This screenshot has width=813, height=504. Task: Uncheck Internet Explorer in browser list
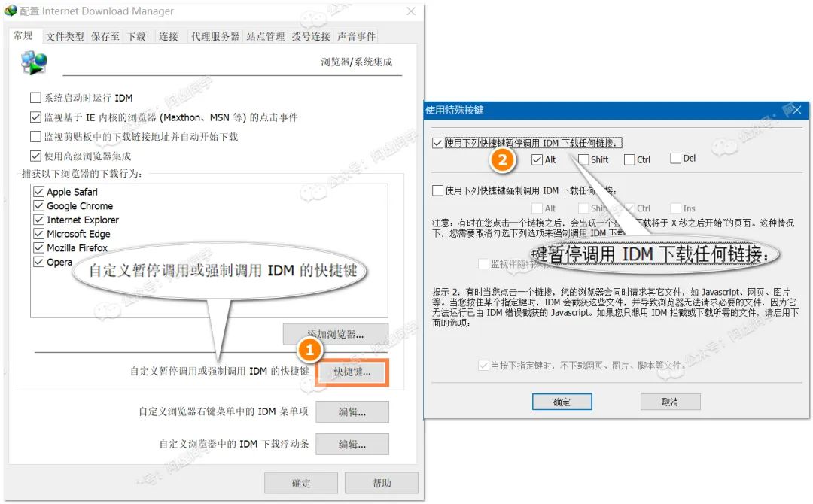(39, 220)
